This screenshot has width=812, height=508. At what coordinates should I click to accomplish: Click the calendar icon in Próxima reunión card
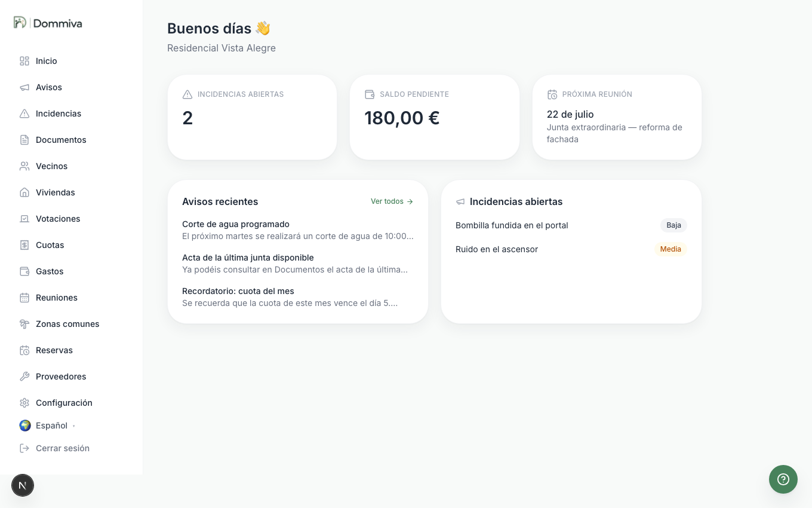[x=552, y=94]
